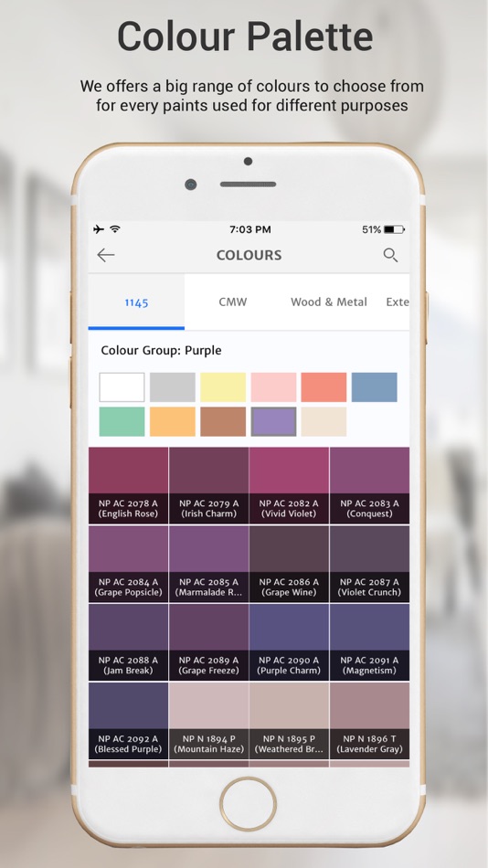
Task: Select the yellow colour group swatch
Action: [x=223, y=387]
